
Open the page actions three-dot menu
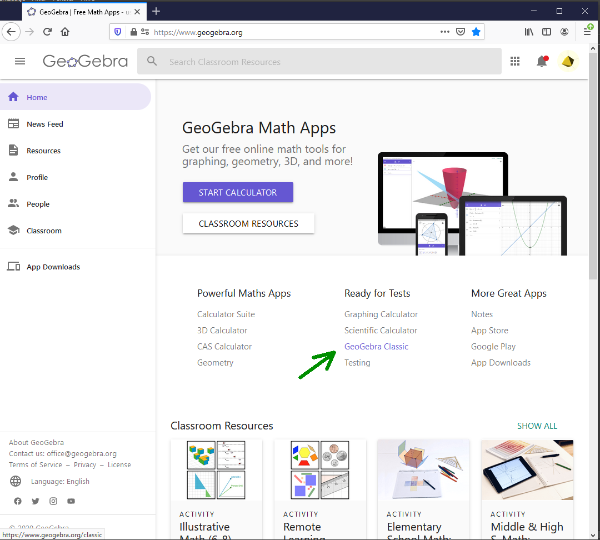445,32
